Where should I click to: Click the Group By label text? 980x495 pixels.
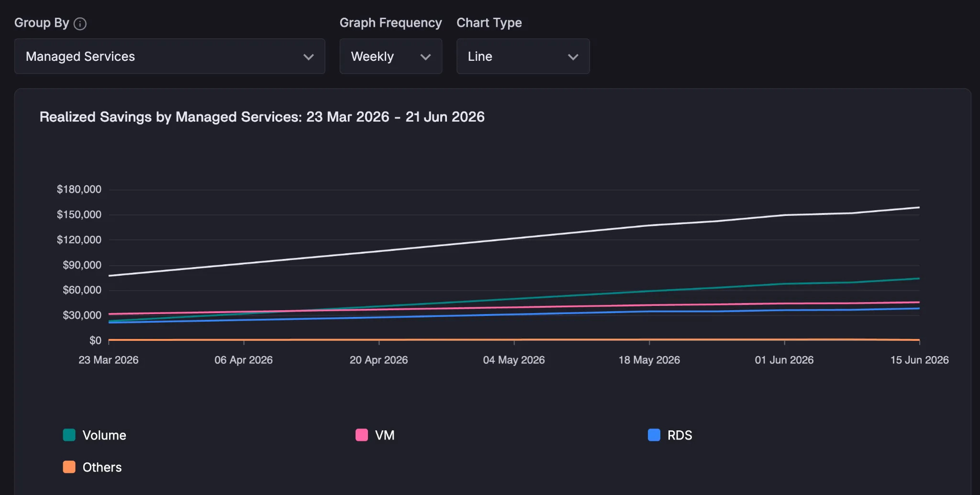tap(42, 22)
